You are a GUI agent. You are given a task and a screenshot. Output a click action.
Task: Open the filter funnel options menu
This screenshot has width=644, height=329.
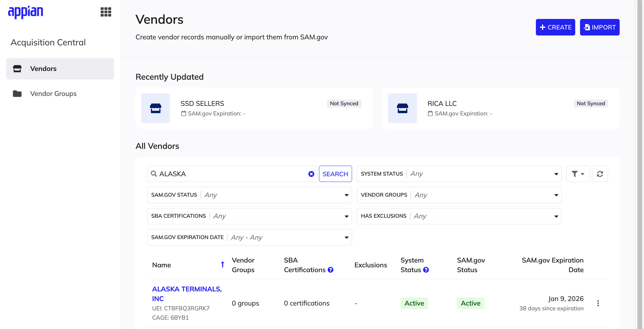[578, 174]
